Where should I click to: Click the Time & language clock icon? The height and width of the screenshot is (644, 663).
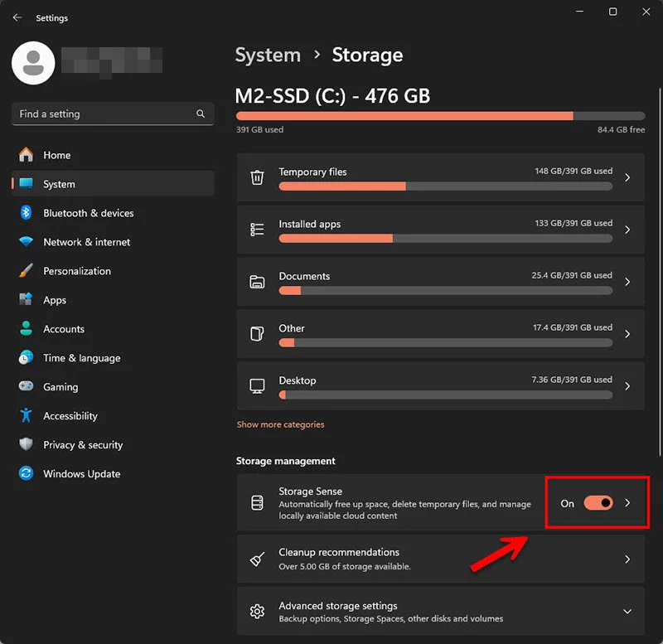[x=27, y=358]
